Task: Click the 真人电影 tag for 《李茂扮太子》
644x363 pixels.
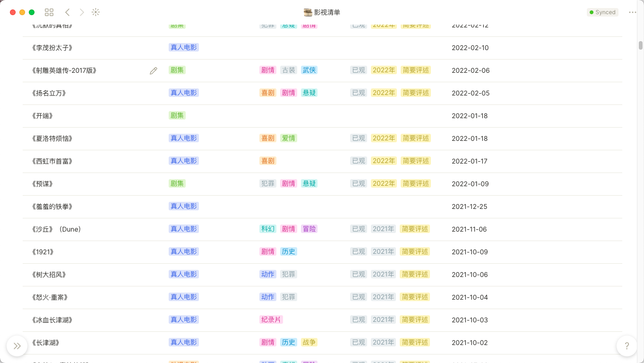Action: tap(184, 47)
